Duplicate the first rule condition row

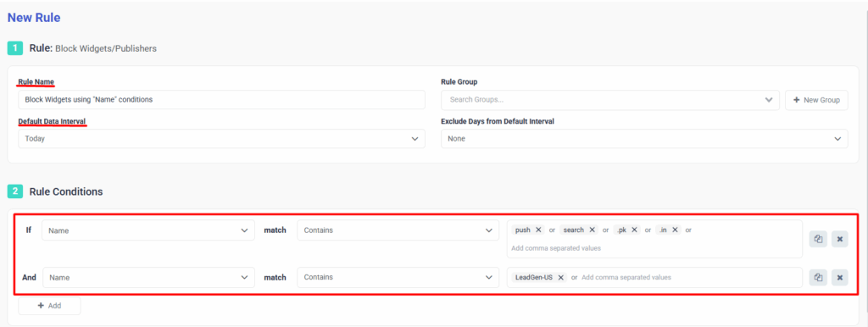[x=818, y=239]
